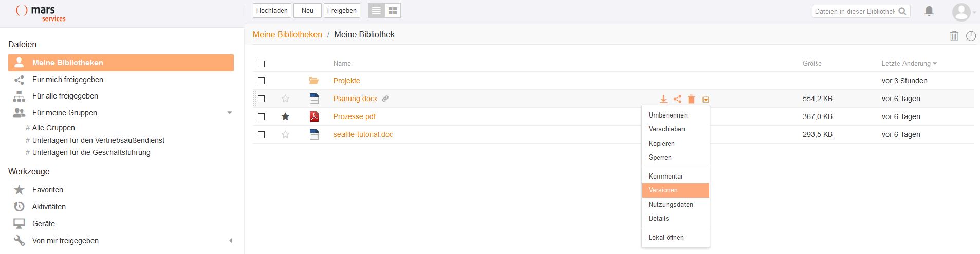This screenshot has width=980, height=254.
Task: Tick the select-all checkbox in header
Action: (x=261, y=64)
